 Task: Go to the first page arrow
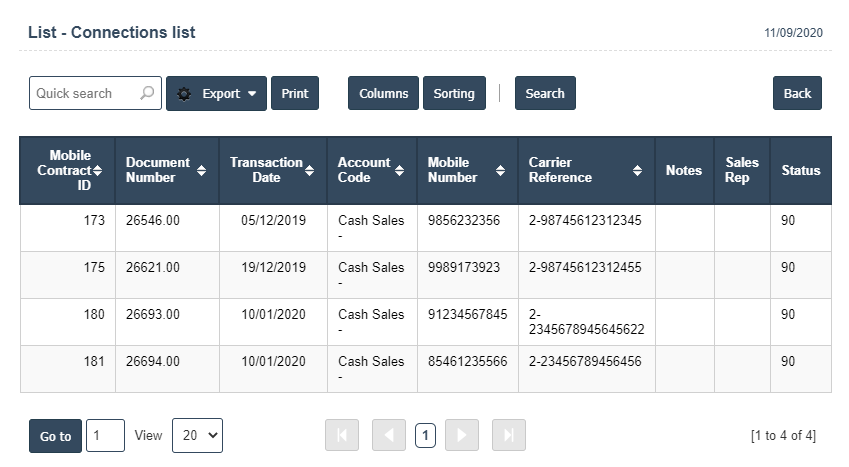[342, 435]
